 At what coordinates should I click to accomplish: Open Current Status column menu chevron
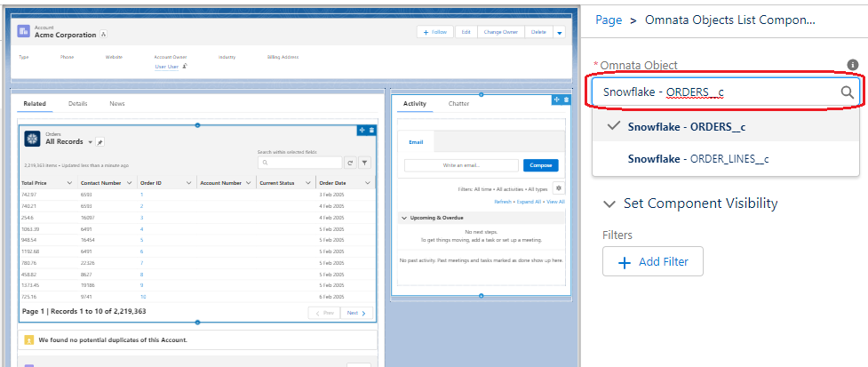(x=307, y=183)
